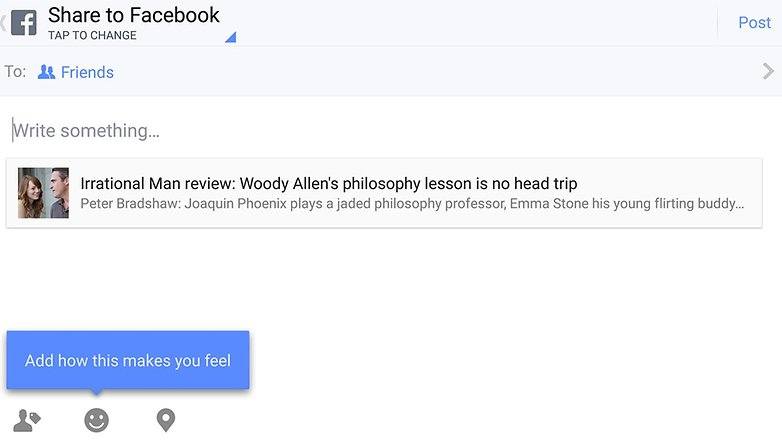782x446 pixels.
Task: Tap the TAP TO CHANGE label
Action: (92, 36)
